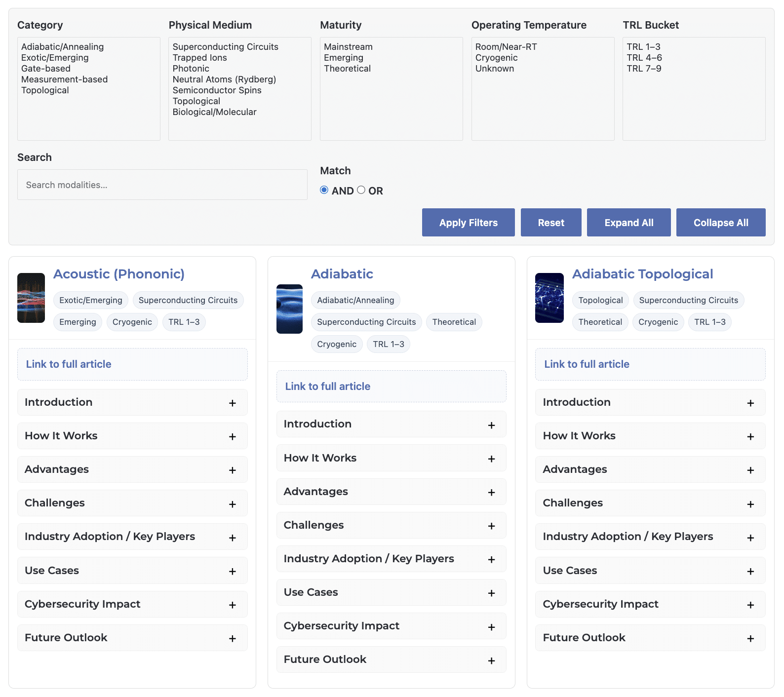
Task: Click the Adiabatic card wave thumbnail
Action: pyautogui.click(x=289, y=309)
